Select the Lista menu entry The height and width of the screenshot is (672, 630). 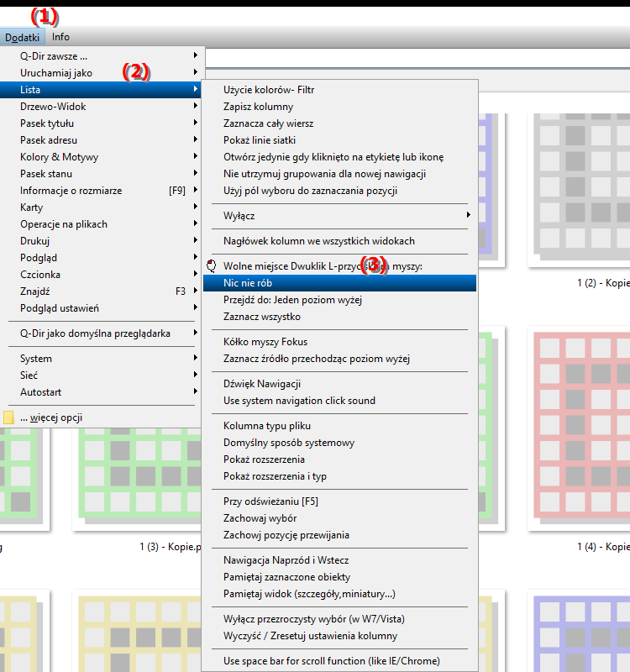101,90
